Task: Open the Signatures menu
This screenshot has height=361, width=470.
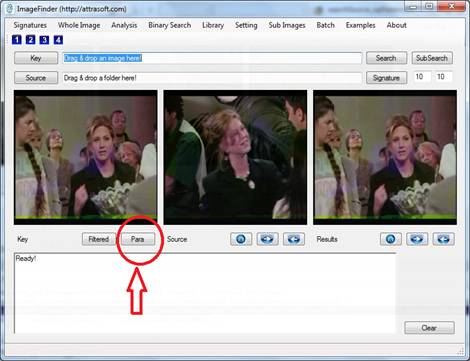Action: [x=30, y=25]
